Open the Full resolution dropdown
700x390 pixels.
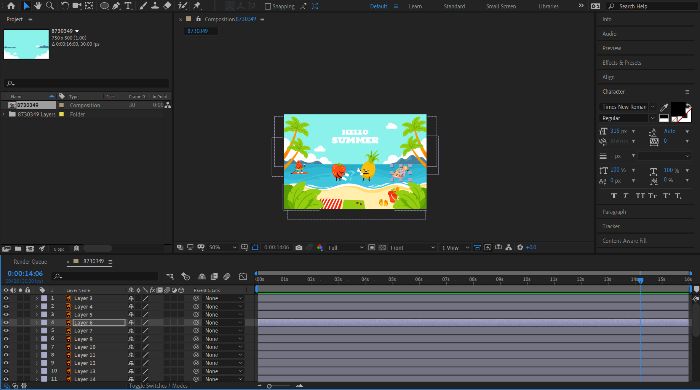(346, 247)
